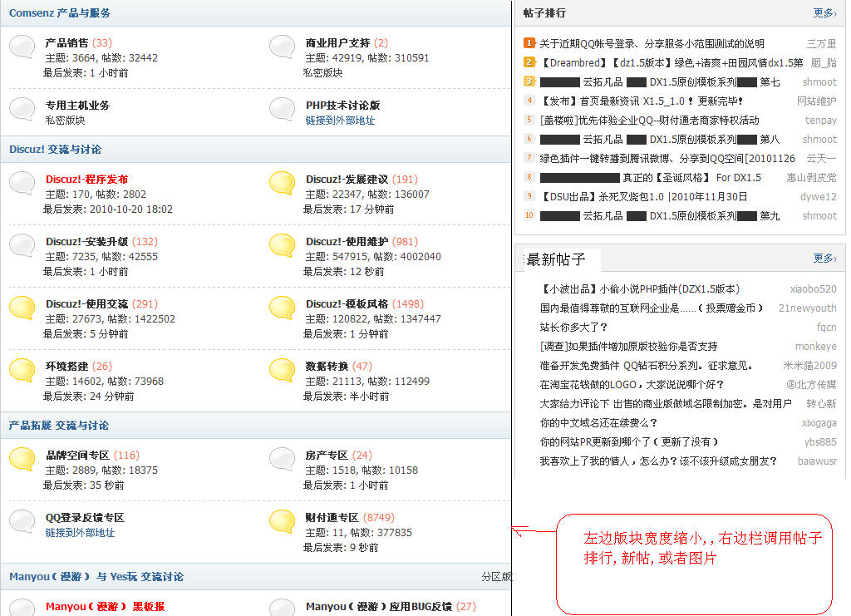Viewport: 851px width, 616px height.
Task: Open the 品牌空间专区 forum
Action: tap(77, 456)
